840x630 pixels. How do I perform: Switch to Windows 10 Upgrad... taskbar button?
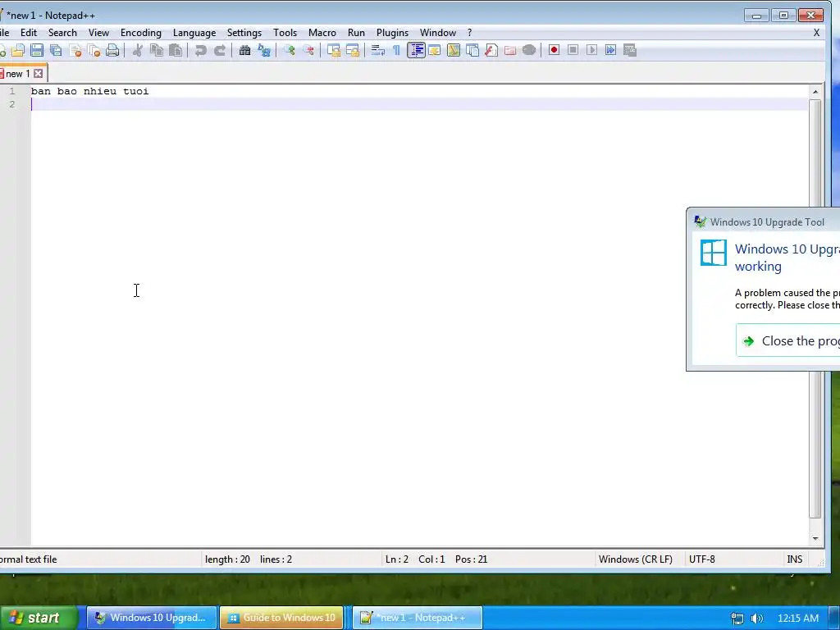(152, 618)
